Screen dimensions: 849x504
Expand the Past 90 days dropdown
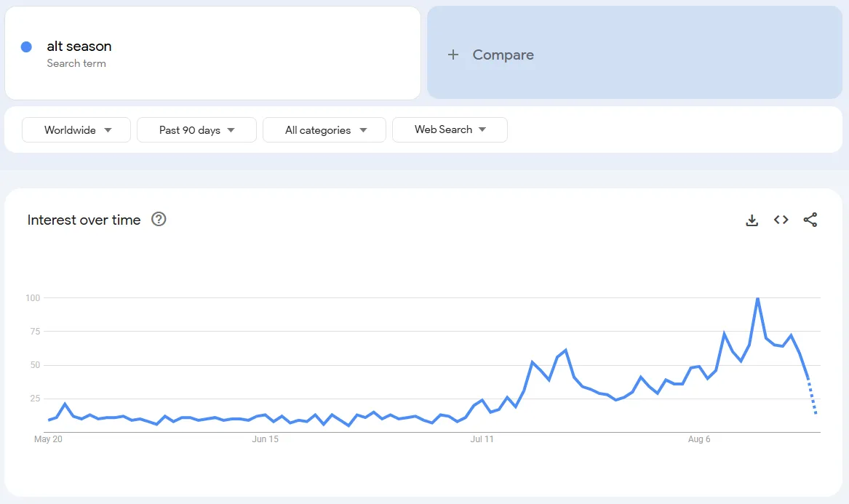point(196,130)
